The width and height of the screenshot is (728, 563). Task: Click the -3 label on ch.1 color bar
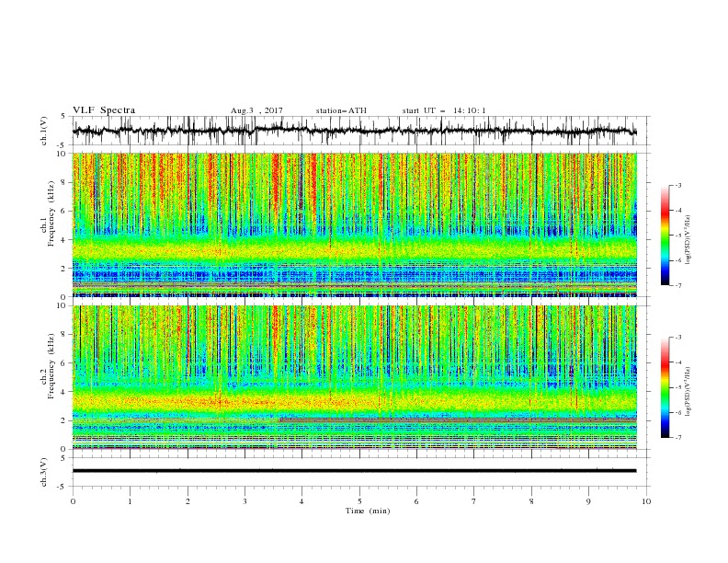tap(677, 185)
